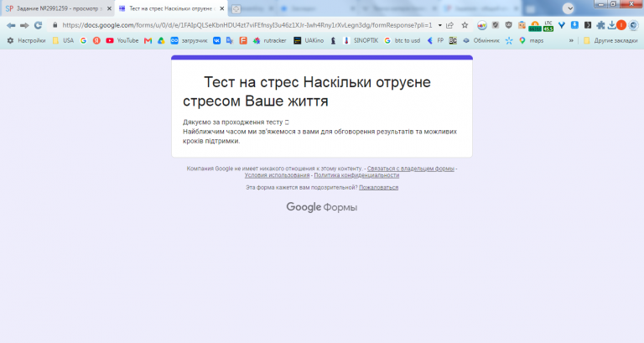Viewport: 644px width, 343px height.
Task: Click the padlock site info icon
Action: tap(55, 25)
